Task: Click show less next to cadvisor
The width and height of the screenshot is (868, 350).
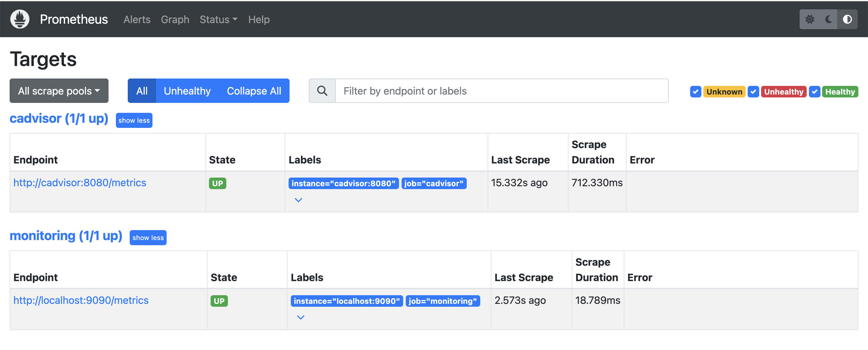Action: (134, 121)
